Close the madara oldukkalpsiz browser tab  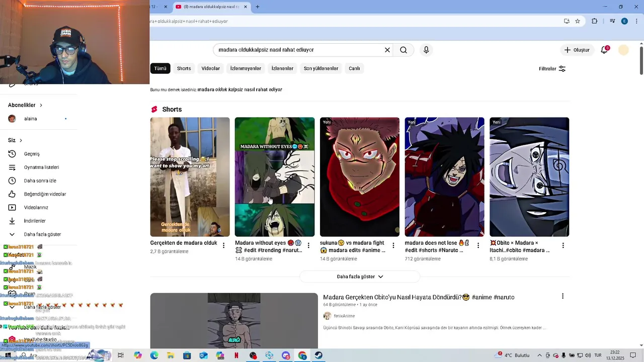coord(246,7)
